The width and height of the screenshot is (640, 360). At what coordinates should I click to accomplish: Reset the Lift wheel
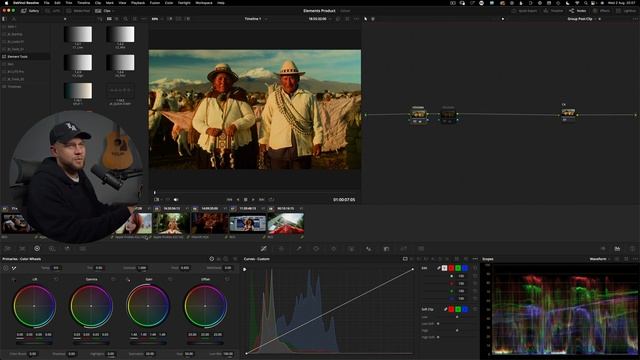click(56, 279)
